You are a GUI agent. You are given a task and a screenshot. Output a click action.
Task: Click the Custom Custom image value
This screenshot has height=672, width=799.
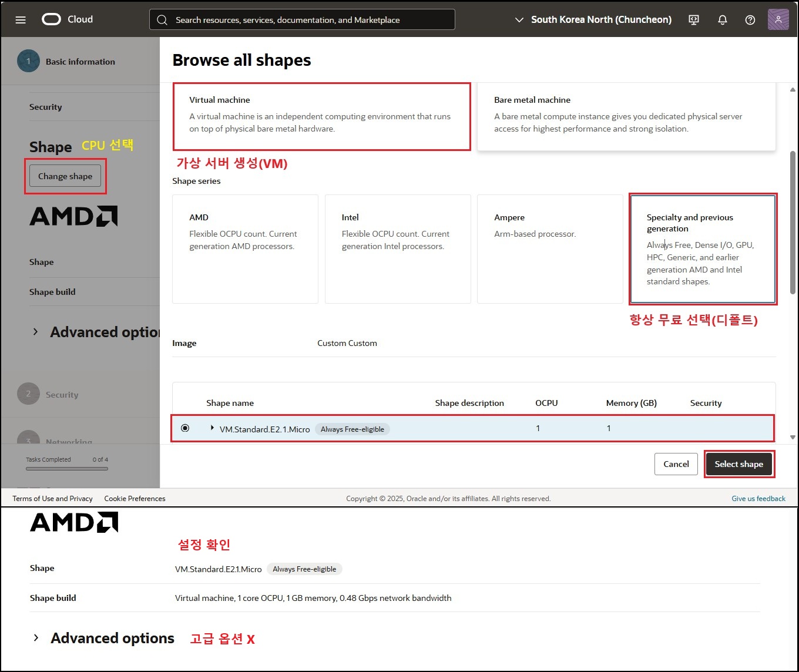coord(347,343)
